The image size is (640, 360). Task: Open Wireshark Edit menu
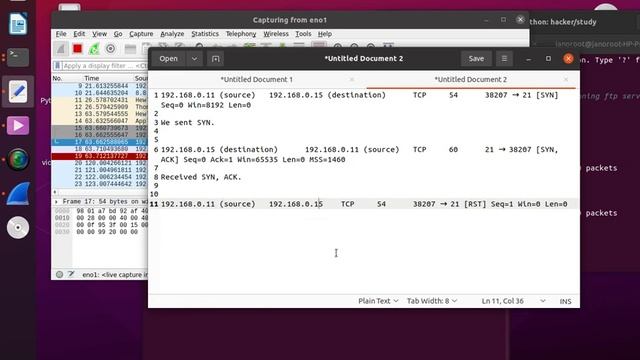(x=79, y=34)
